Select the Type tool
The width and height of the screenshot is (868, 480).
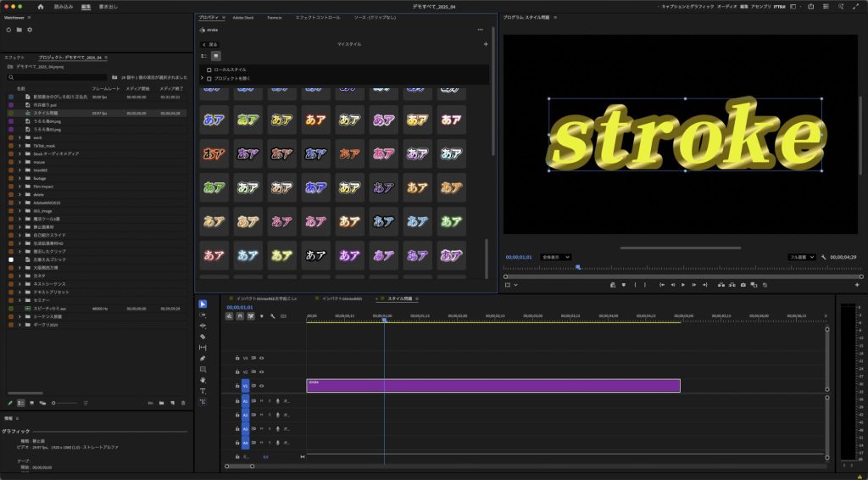click(x=203, y=391)
